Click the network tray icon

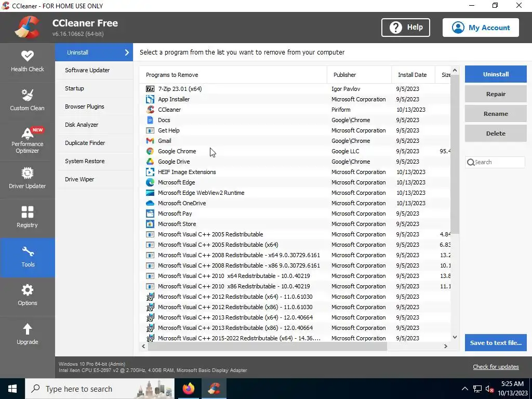[477, 389]
